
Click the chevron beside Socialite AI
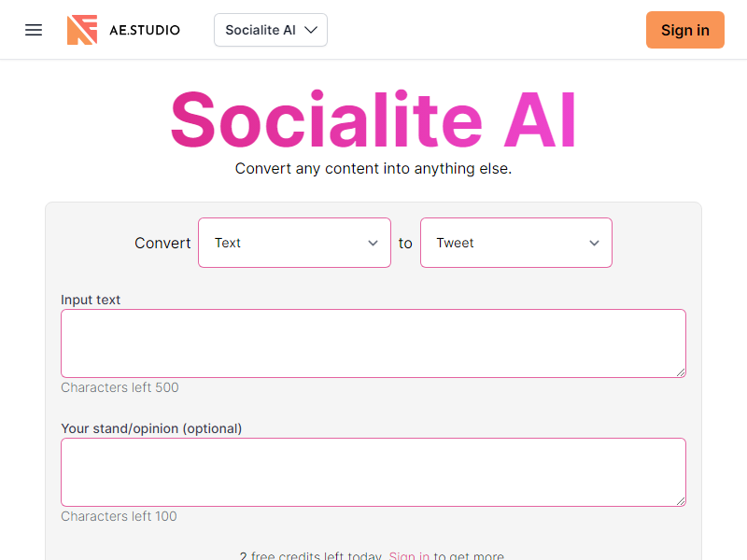click(311, 30)
